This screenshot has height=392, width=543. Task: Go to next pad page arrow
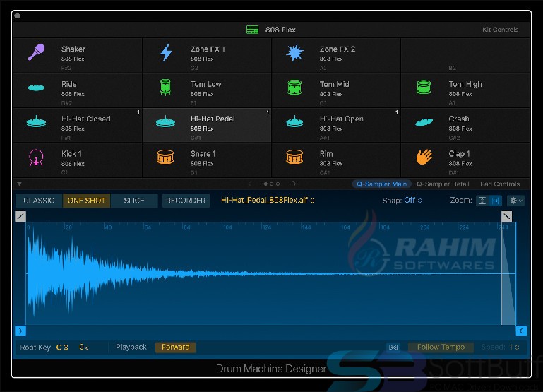[x=294, y=184]
